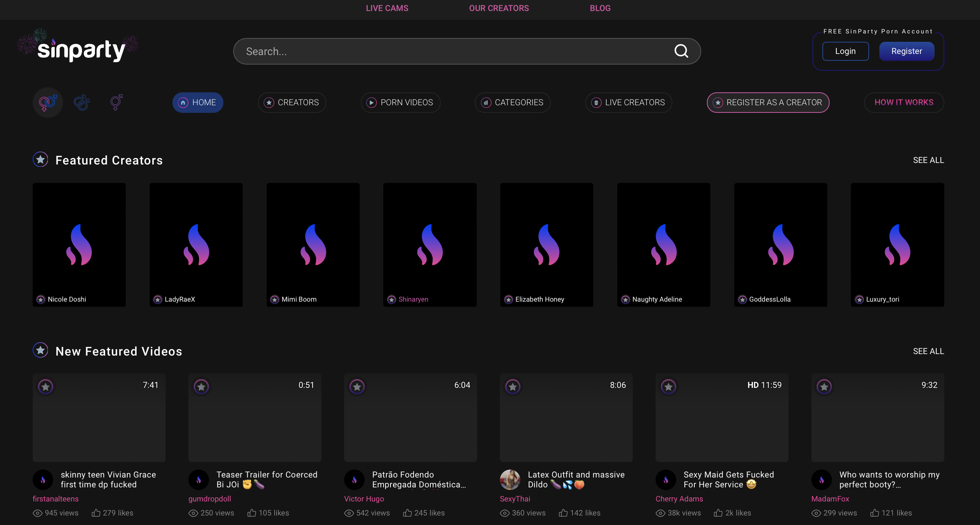
Task: Select the trans gender filter icon
Action: pyautogui.click(x=116, y=102)
